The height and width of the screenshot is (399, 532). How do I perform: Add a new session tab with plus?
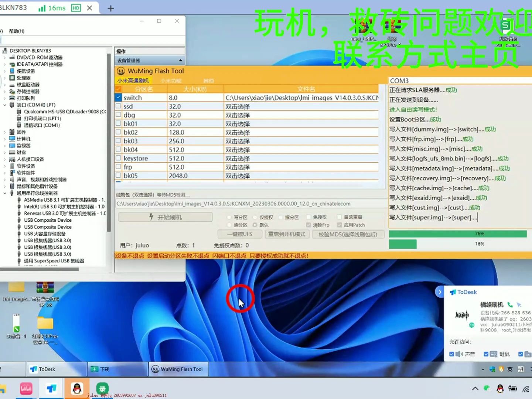coord(110,8)
